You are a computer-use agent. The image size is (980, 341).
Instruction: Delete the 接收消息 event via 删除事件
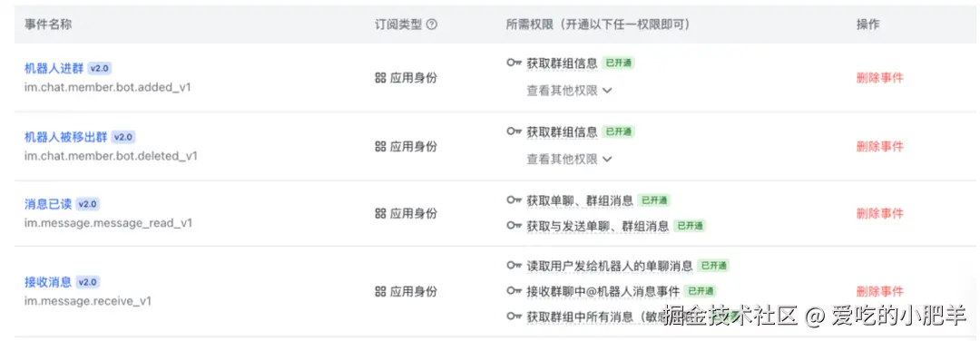[879, 292]
